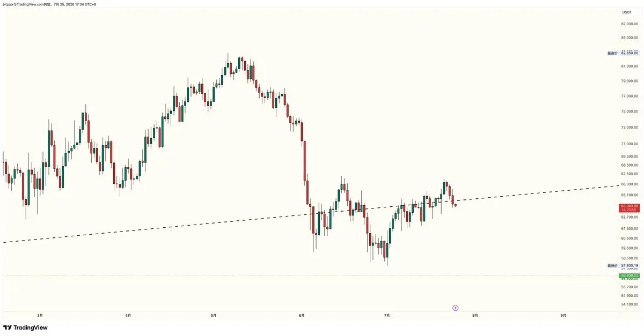Click the 9月 label on time axis
The image size is (644, 336).
pyautogui.click(x=563, y=316)
